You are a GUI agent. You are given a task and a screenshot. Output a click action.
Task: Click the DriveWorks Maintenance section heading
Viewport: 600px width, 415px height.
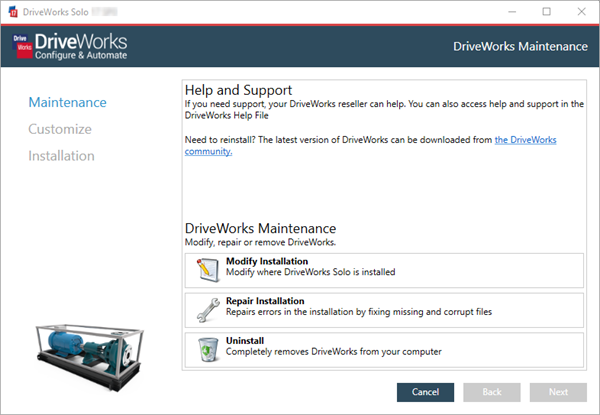260,228
